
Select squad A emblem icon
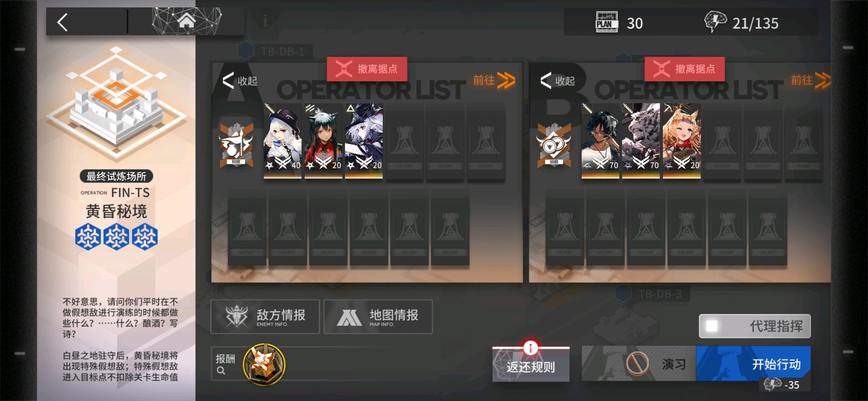point(236,146)
